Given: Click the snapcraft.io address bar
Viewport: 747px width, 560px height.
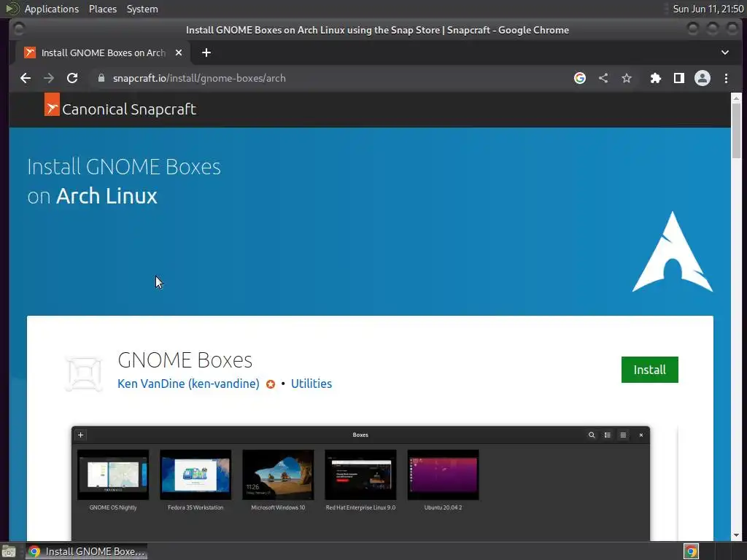Looking at the screenshot, I should (329, 78).
